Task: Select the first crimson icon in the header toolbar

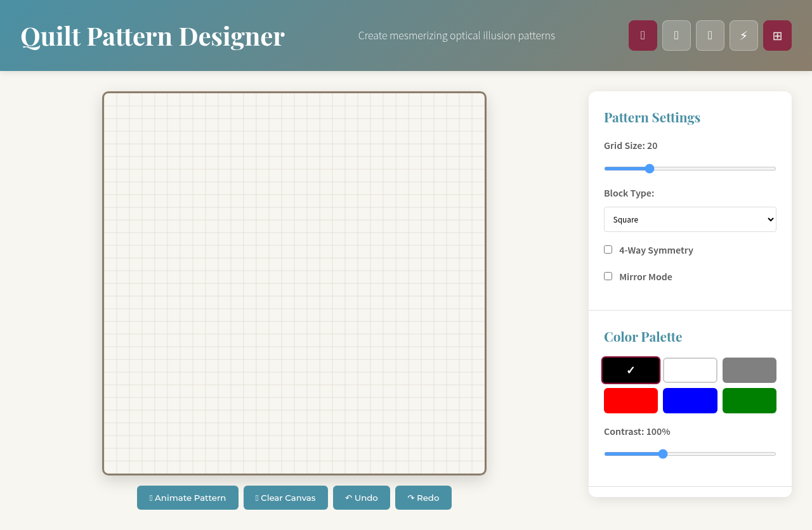Action: (x=643, y=36)
